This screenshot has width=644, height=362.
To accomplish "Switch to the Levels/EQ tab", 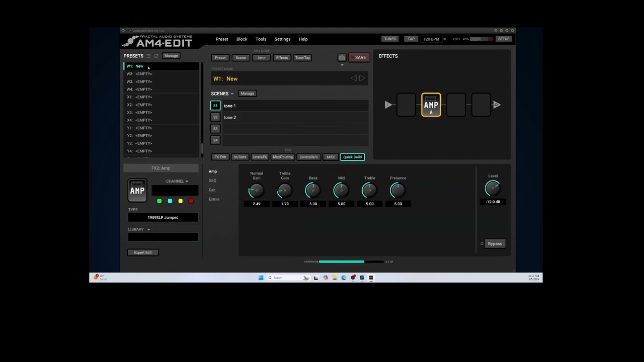I will pos(260,157).
